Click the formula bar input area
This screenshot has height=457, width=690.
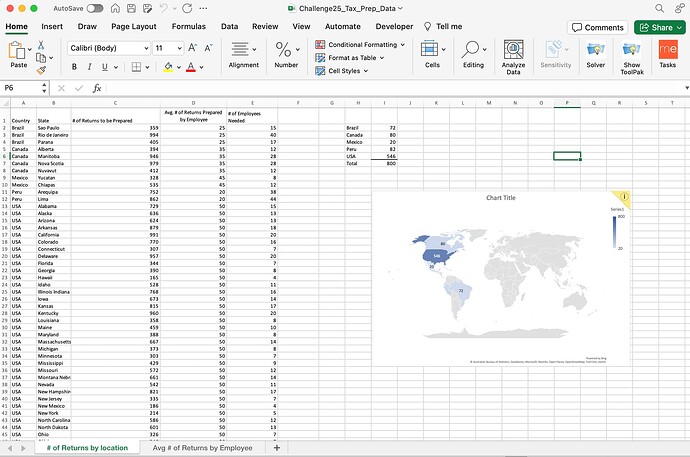coord(394,88)
